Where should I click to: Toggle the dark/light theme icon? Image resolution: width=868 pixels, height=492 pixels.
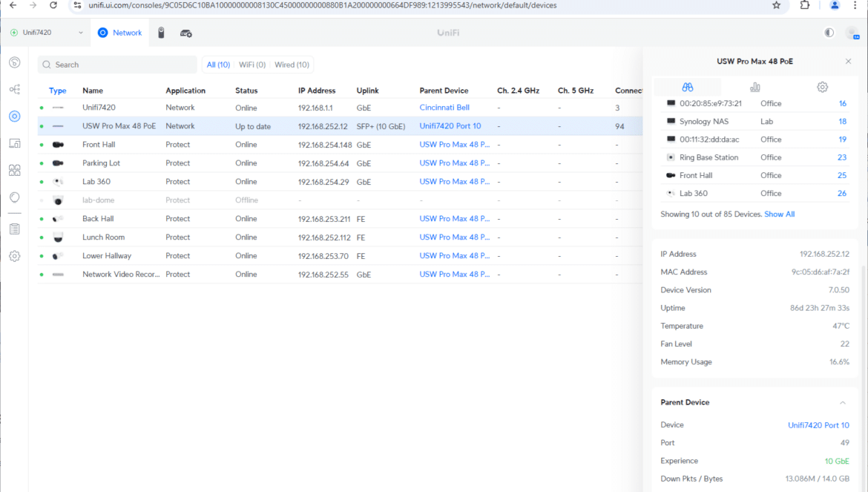[x=829, y=33]
